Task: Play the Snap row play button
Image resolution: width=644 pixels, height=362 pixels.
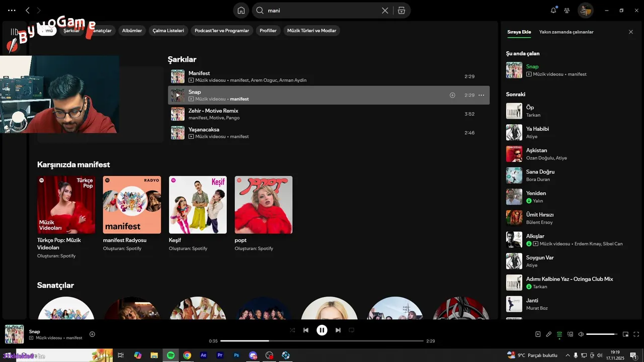Action: [x=178, y=95]
